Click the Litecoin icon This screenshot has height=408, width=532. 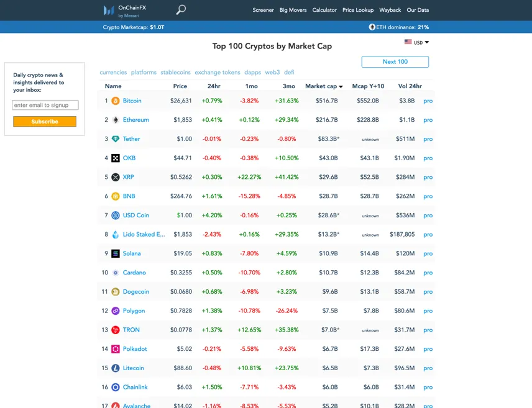point(116,368)
